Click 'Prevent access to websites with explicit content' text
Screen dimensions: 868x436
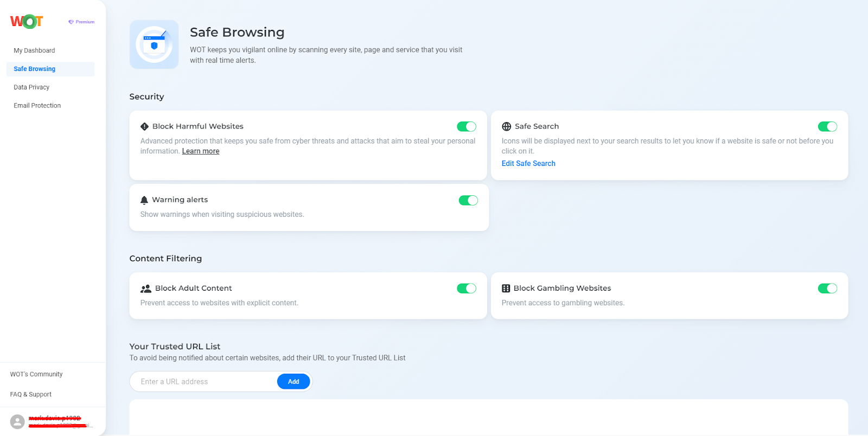(x=219, y=303)
